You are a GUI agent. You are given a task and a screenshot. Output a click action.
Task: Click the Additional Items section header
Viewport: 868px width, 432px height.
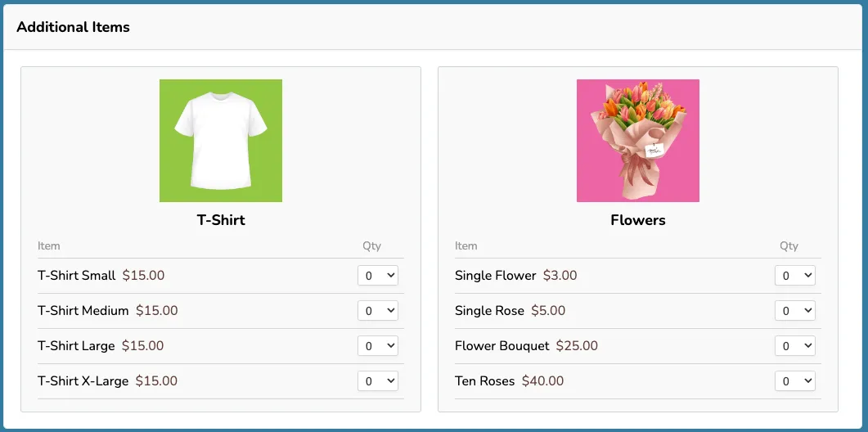pyautogui.click(x=73, y=26)
